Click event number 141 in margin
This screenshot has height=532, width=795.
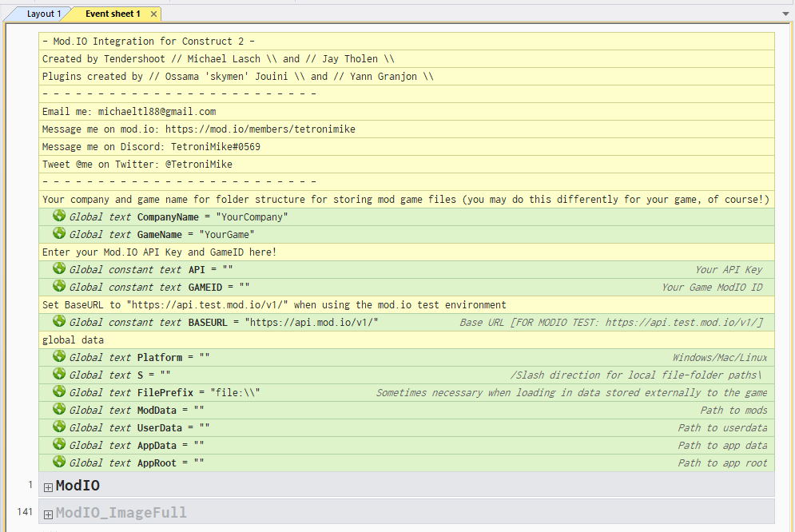[x=25, y=512]
